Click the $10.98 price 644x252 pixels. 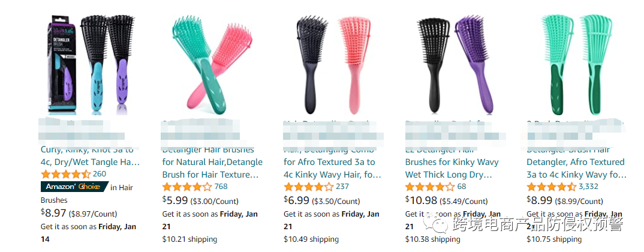422,200
